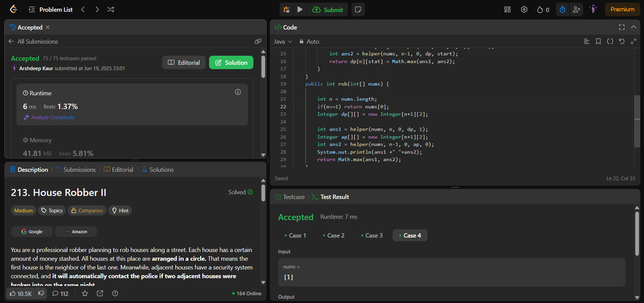Star the problem as favorite
The height and width of the screenshot is (303, 644).
click(85, 293)
